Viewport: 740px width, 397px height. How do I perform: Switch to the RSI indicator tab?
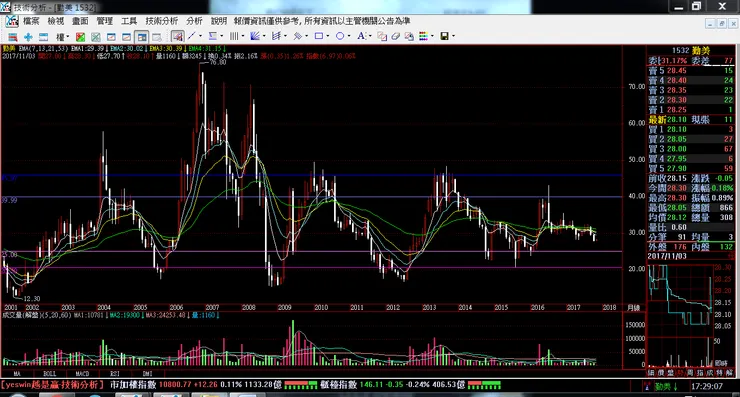coord(115,373)
